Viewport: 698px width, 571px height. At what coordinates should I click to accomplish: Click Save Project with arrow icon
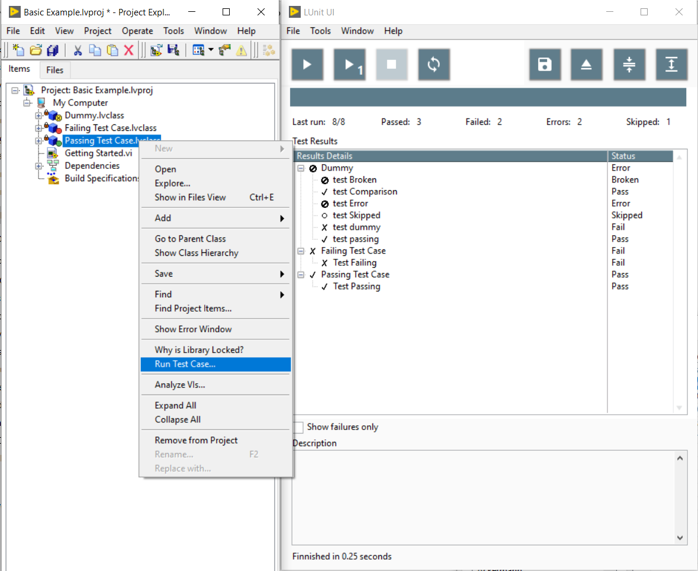click(173, 50)
